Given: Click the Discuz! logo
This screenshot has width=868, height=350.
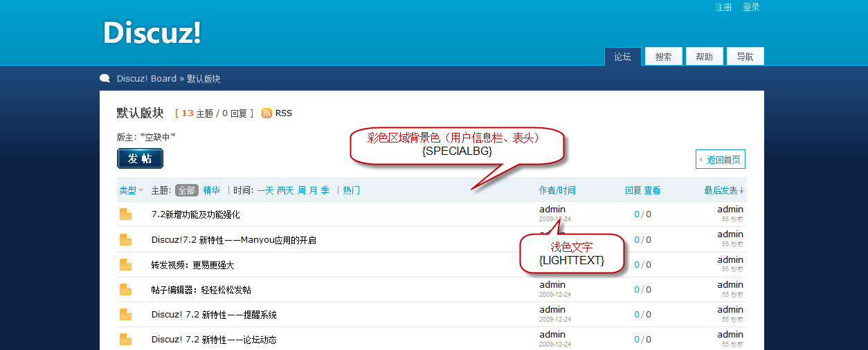Looking at the screenshot, I should pos(152,33).
